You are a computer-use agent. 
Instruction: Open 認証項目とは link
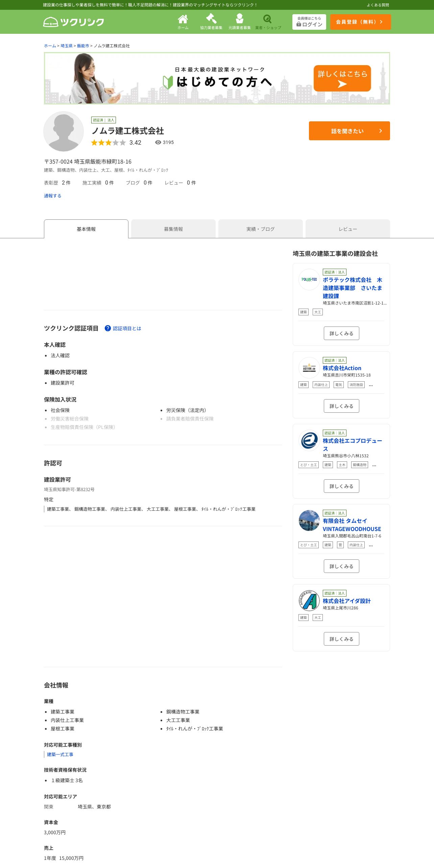pyautogui.click(x=127, y=328)
